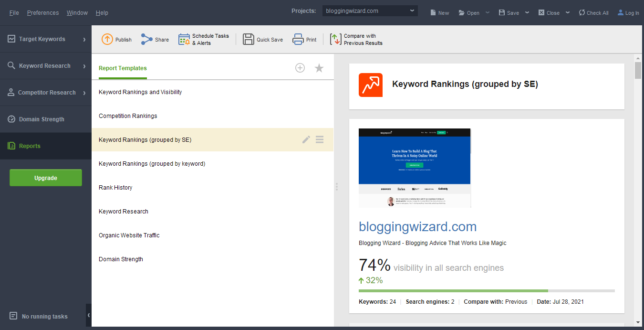This screenshot has width=644, height=330.
Task: Open the File menu
Action: tap(14, 12)
